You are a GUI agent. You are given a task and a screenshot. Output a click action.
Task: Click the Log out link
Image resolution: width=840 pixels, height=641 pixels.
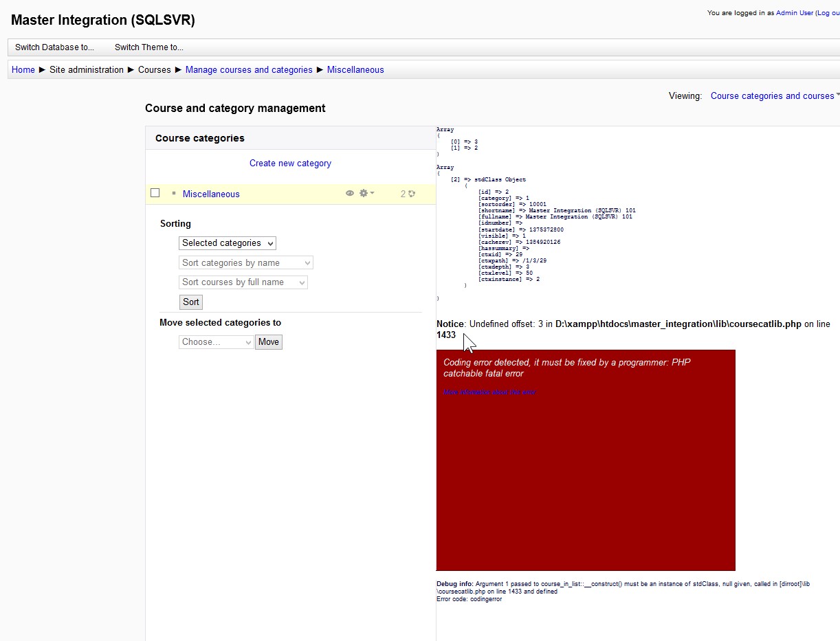828,13
